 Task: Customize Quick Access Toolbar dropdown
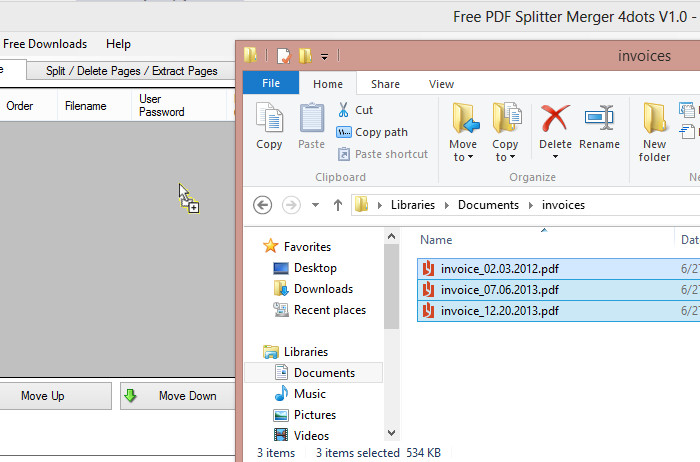click(325, 56)
